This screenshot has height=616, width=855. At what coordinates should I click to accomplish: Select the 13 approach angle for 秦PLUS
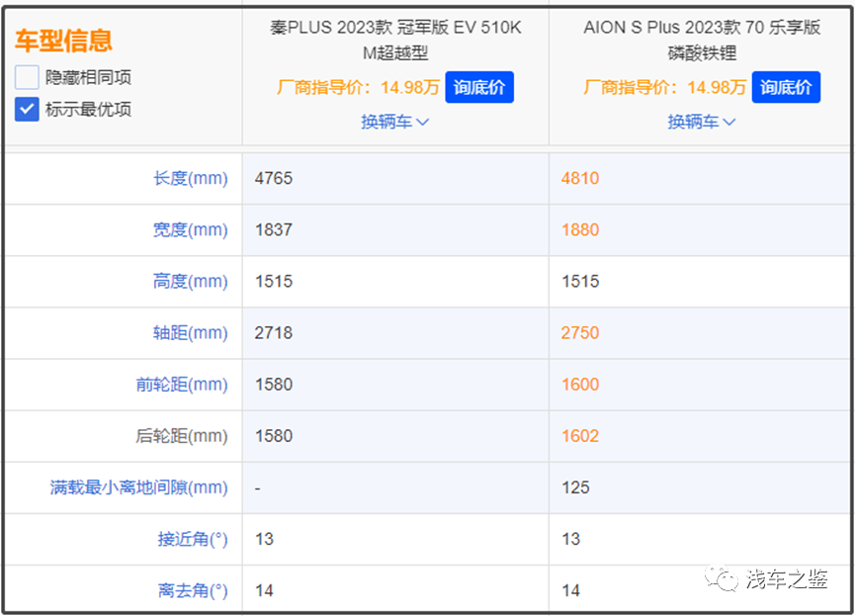click(x=265, y=539)
